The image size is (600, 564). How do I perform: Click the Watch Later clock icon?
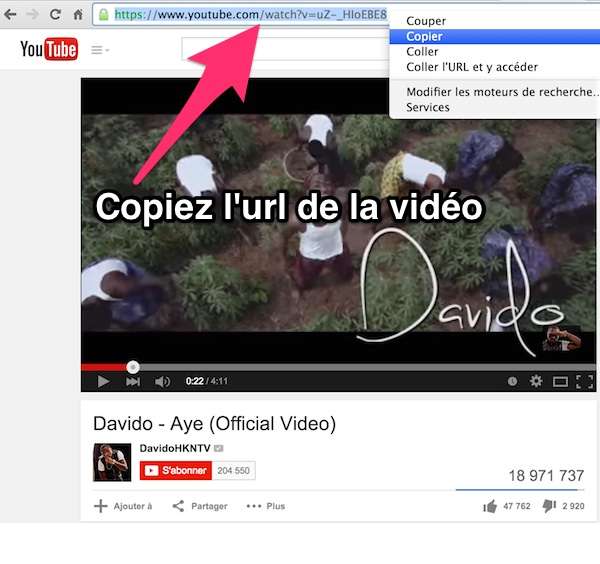pos(512,381)
